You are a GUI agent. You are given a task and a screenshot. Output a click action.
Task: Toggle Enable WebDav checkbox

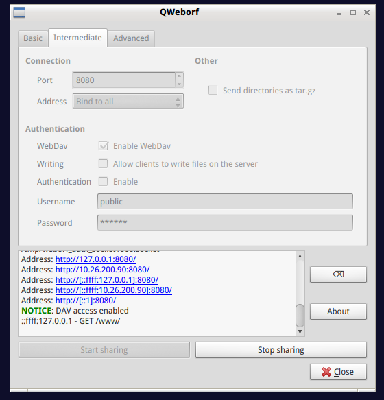[x=103, y=146]
